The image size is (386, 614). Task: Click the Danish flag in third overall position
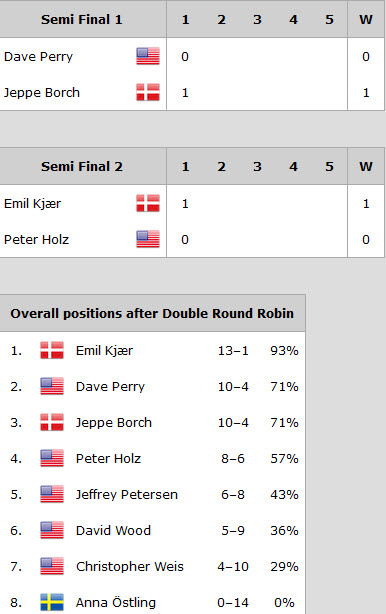click(52, 422)
